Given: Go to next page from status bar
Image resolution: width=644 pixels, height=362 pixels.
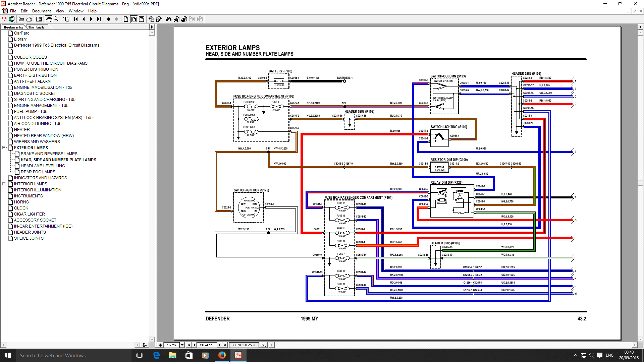Looking at the screenshot, I should [220, 345].
